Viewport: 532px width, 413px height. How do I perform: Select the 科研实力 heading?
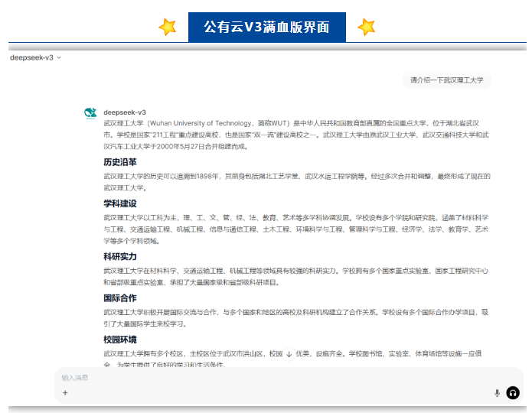coord(120,257)
